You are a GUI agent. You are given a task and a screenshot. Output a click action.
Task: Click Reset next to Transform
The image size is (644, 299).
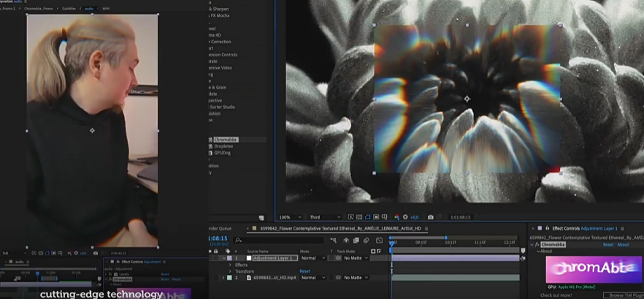[304, 271]
